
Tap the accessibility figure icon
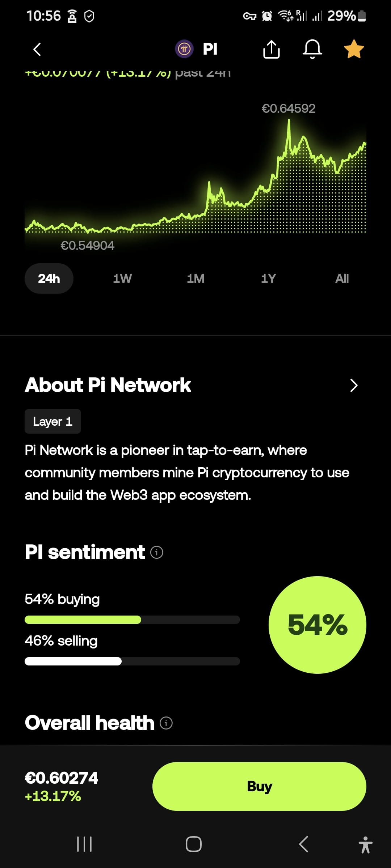click(365, 845)
